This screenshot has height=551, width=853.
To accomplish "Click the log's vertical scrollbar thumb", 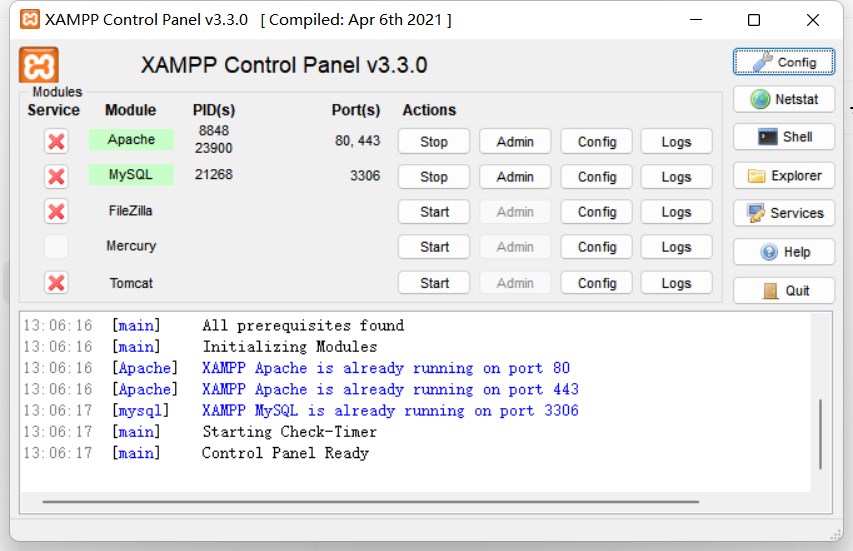I will [820, 434].
